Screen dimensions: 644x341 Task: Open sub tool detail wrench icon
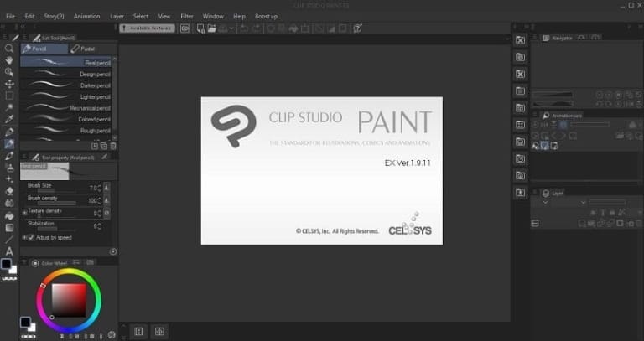[x=113, y=251]
